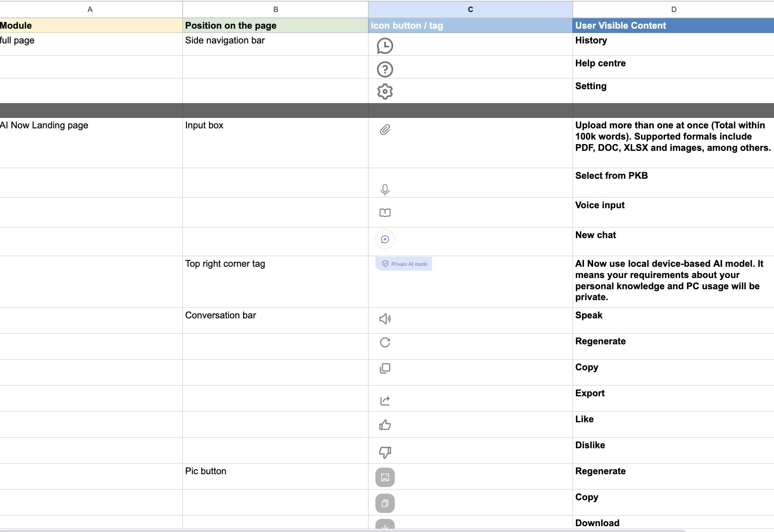Screen dimensions: 774x532
Task: Select the 'Conversation bar' cell
Action: pos(275,321)
